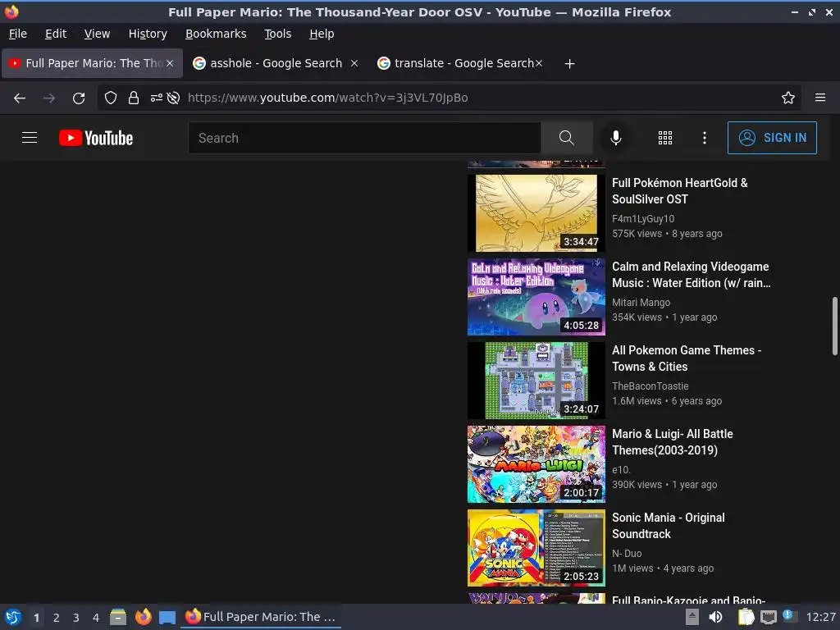Open Mario & Luigi Battle Themes thumbnail
This screenshot has width=840, height=630.
pyautogui.click(x=536, y=464)
